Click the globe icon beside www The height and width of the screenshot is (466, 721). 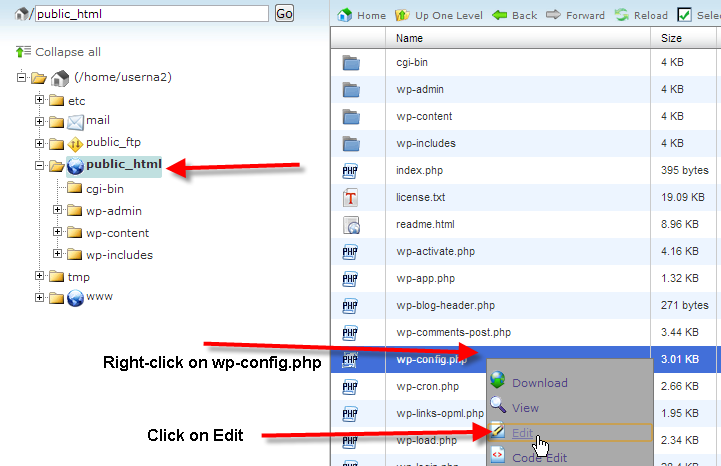(x=75, y=298)
